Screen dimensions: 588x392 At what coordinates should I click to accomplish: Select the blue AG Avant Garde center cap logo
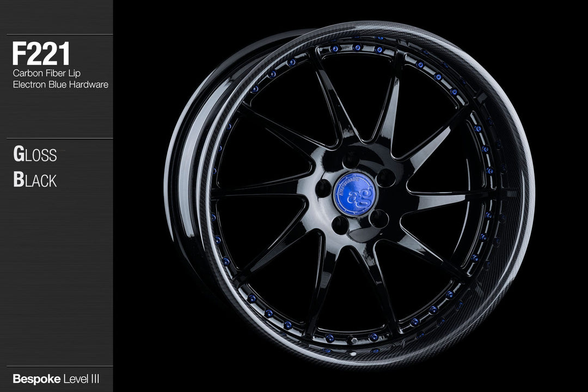click(354, 193)
